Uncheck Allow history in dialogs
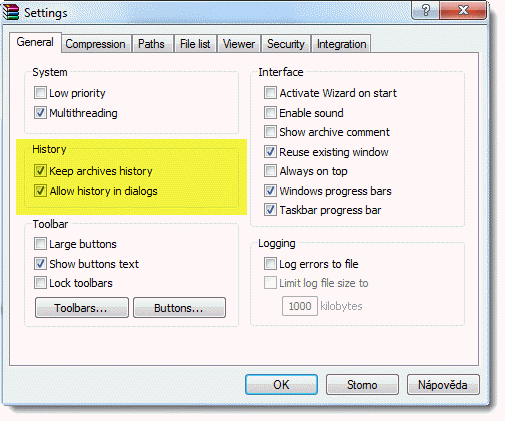Viewport: 505px width, 421px height. (40, 191)
